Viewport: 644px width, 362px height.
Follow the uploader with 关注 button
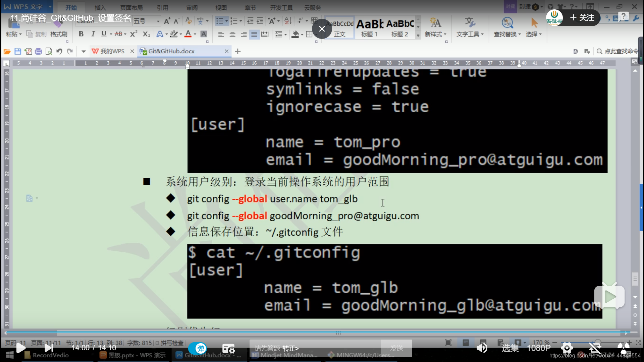pos(582,17)
